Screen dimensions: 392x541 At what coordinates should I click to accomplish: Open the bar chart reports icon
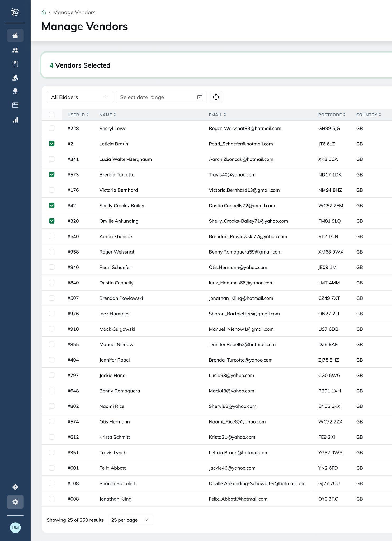click(x=15, y=120)
